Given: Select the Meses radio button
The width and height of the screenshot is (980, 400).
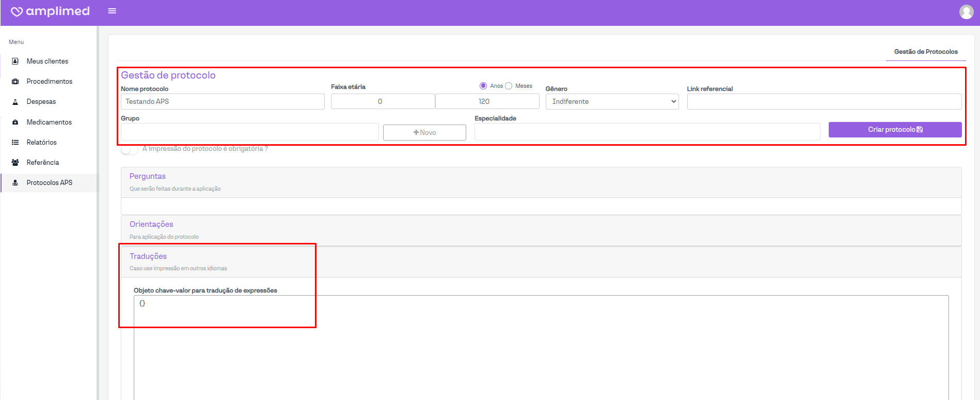Looking at the screenshot, I should coord(509,86).
